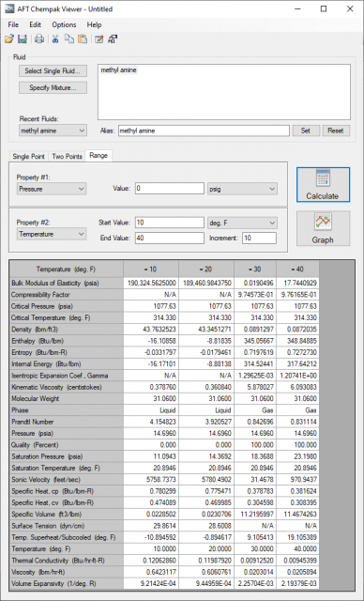Click the Calculate button

pos(323,185)
